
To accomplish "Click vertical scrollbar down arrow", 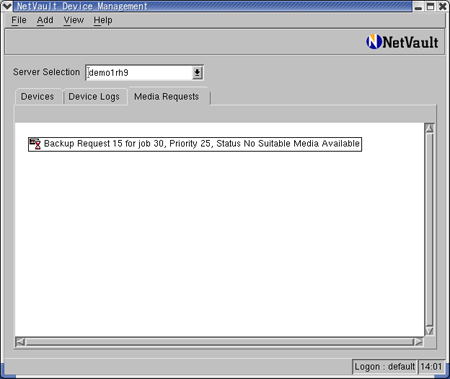I will point(429,331).
